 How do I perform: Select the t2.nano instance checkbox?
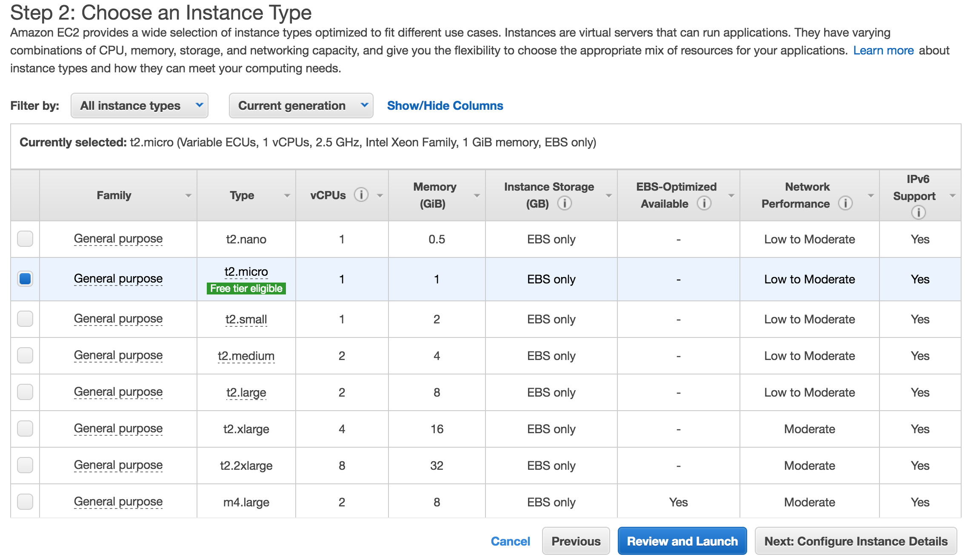(25, 239)
